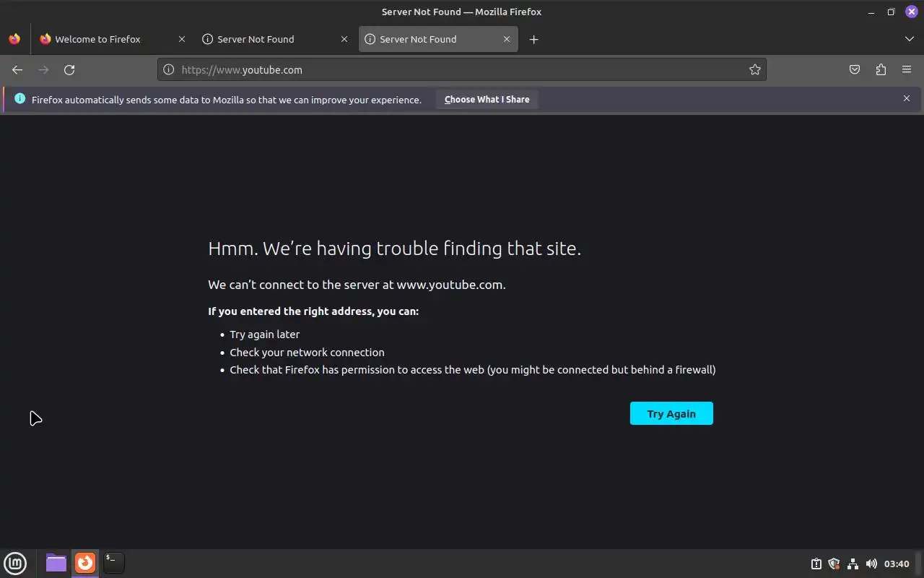Click 'We can't connect to the server' text

point(357,285)
